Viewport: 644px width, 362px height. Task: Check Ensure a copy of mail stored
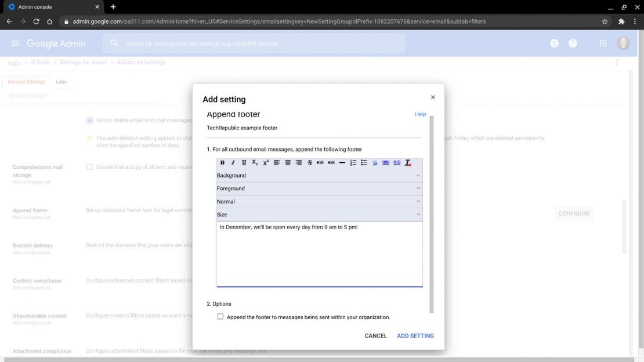tap(90, 167)
